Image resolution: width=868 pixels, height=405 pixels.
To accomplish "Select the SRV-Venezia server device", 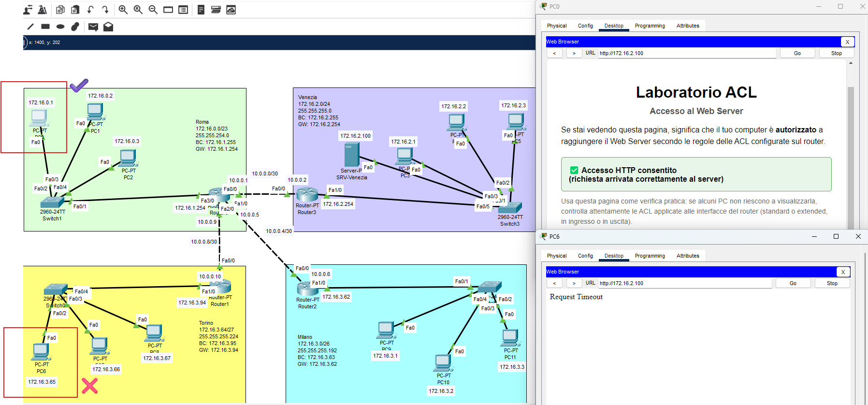I will tap(351, 155).
